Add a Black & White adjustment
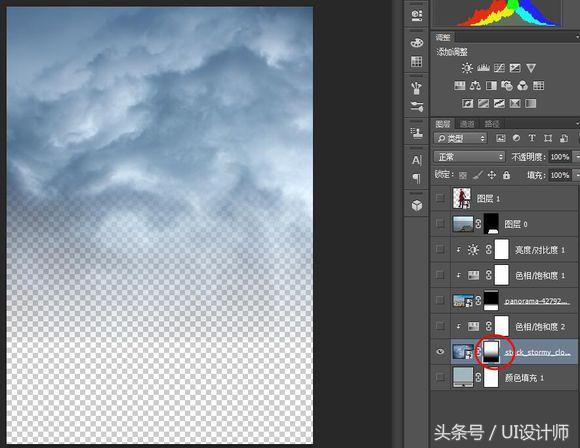 pyautogui.click(x=491, y=86)
